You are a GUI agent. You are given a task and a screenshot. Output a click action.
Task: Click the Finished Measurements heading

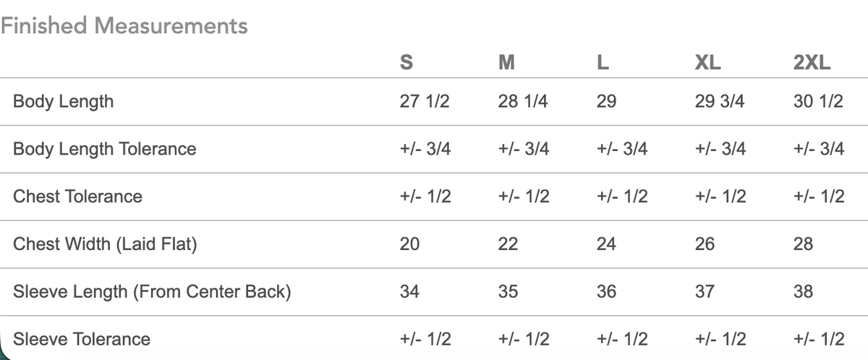pos(124,26)
